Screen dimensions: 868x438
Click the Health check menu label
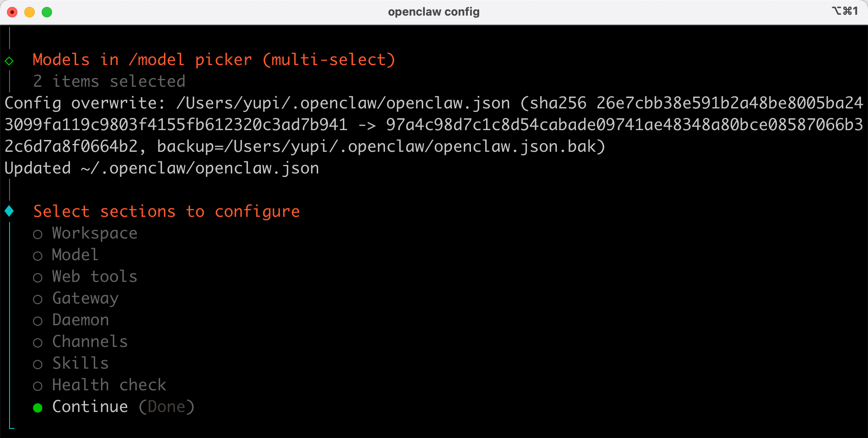coord(109,385)
